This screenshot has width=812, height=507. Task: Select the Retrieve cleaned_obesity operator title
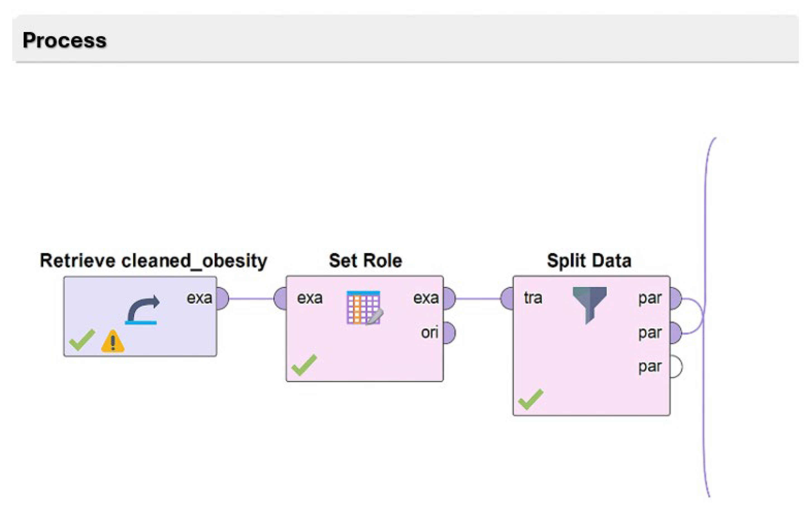click(153, 260)
